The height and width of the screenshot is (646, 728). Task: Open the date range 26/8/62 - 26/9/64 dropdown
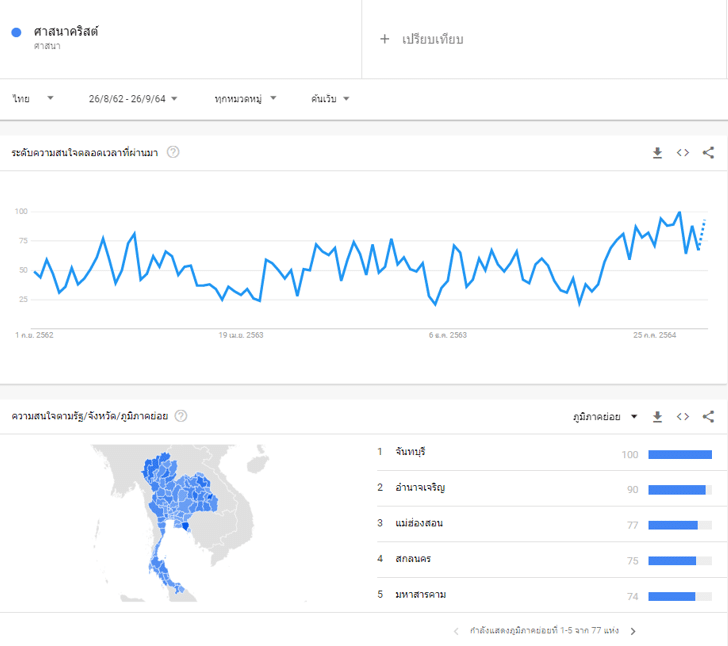pos(133,99)
